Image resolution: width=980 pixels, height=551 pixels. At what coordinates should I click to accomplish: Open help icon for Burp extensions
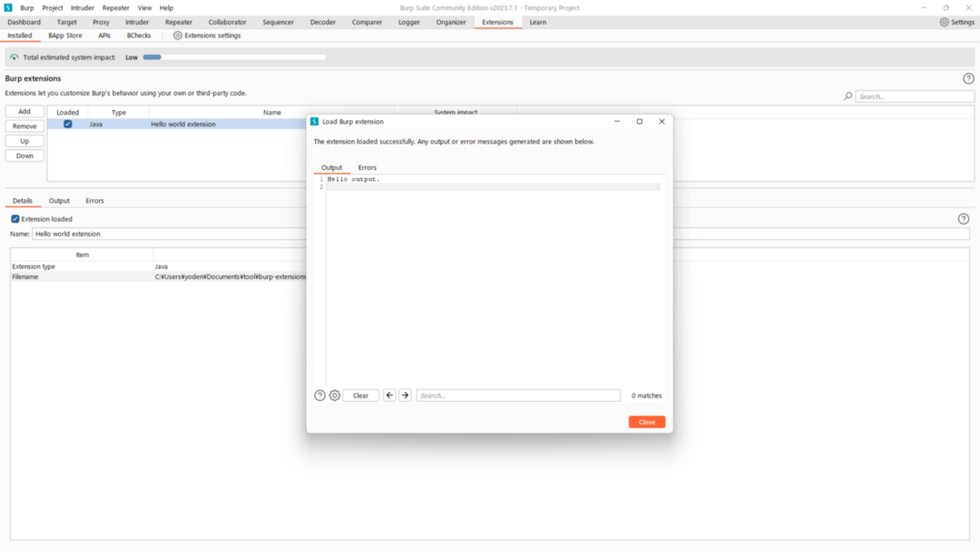click(969, 78)
